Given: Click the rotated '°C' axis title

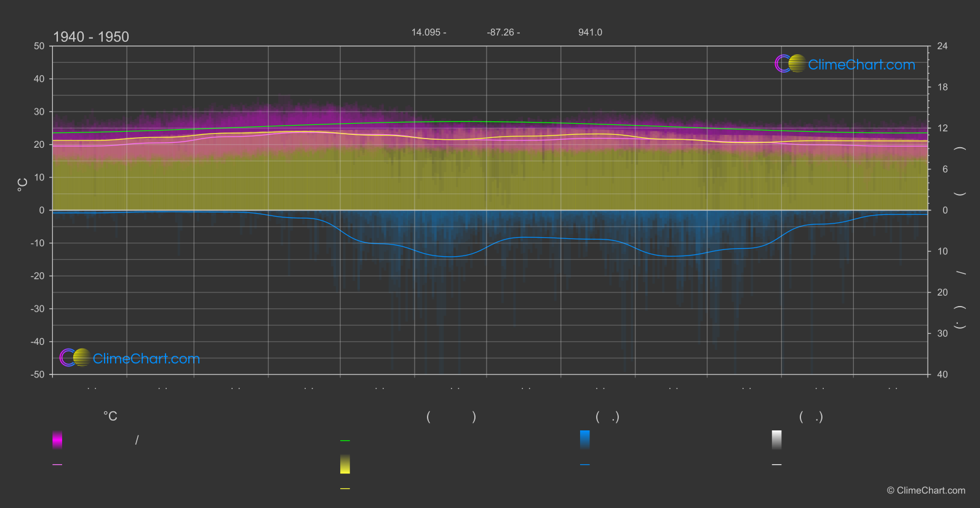Looking at the screenshot, I should 23,185.
